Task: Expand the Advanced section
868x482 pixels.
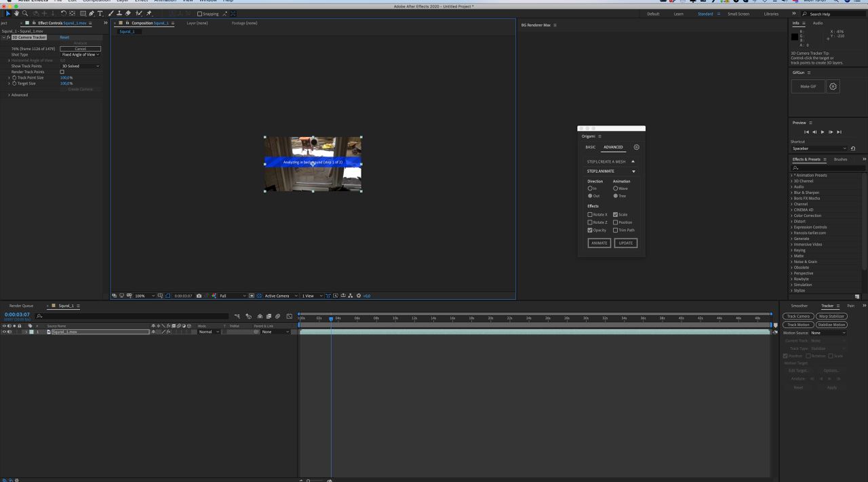Action: 9,95
